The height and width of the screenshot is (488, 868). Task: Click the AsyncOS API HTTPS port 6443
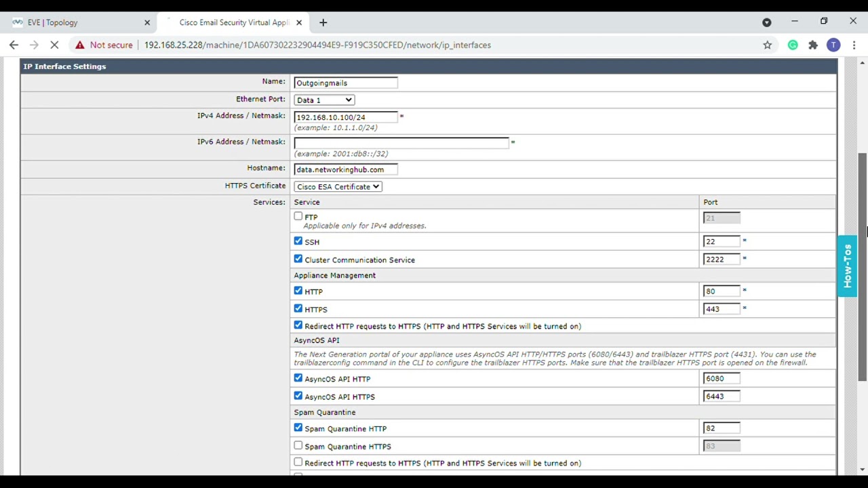coord(722,396)
